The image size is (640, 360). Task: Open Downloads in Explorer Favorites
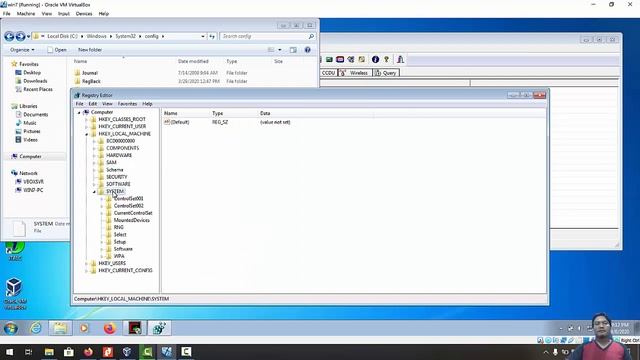coord(35,81)
